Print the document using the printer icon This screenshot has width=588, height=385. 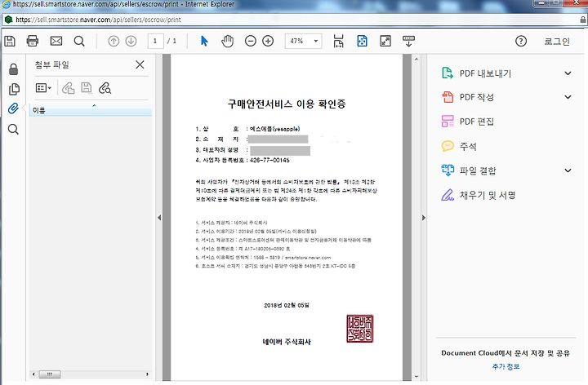point(33,41)
